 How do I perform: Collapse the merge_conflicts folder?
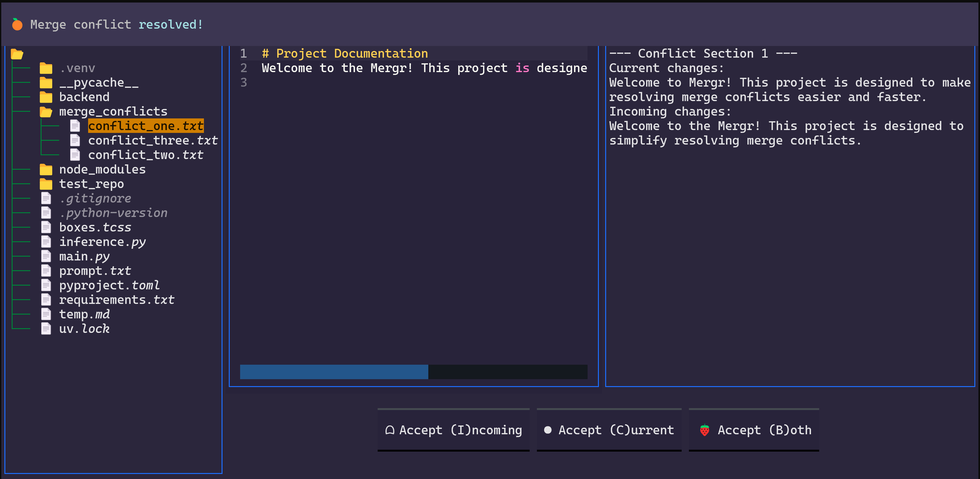[x=113, y=111]
